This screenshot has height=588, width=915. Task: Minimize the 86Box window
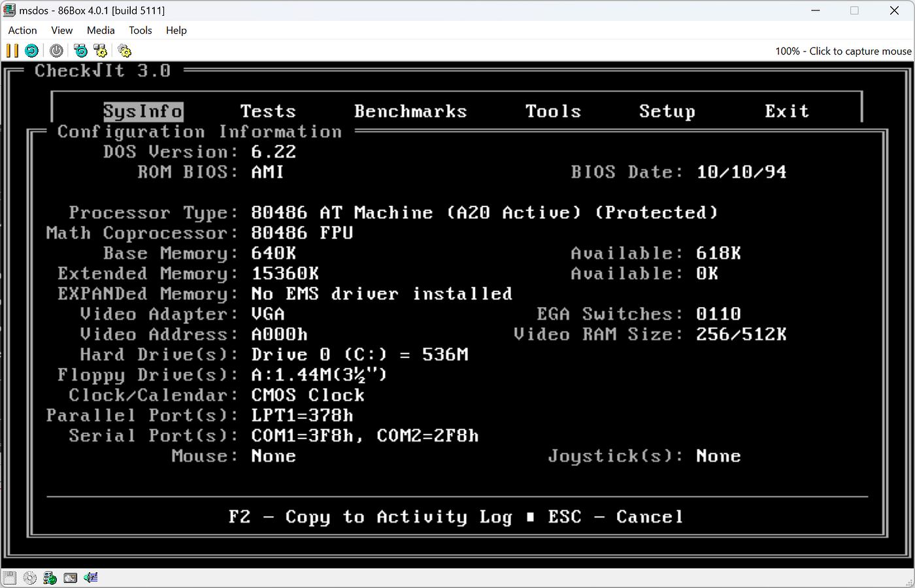(x=816, y=10)
